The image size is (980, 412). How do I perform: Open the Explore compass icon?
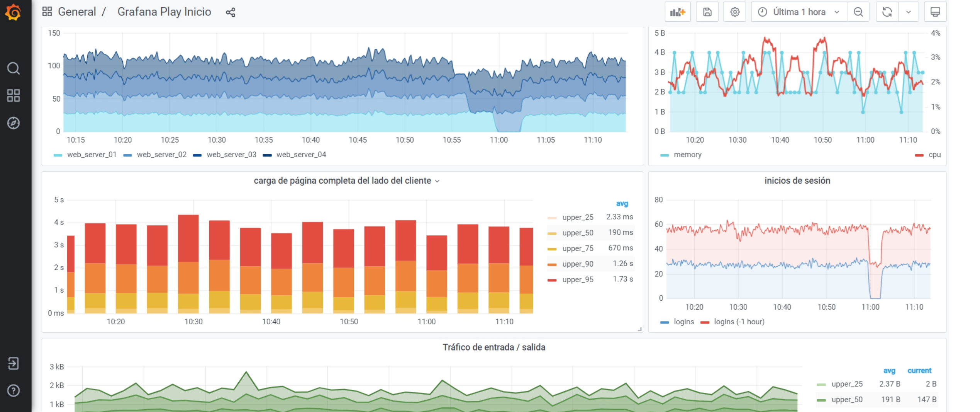14,123
